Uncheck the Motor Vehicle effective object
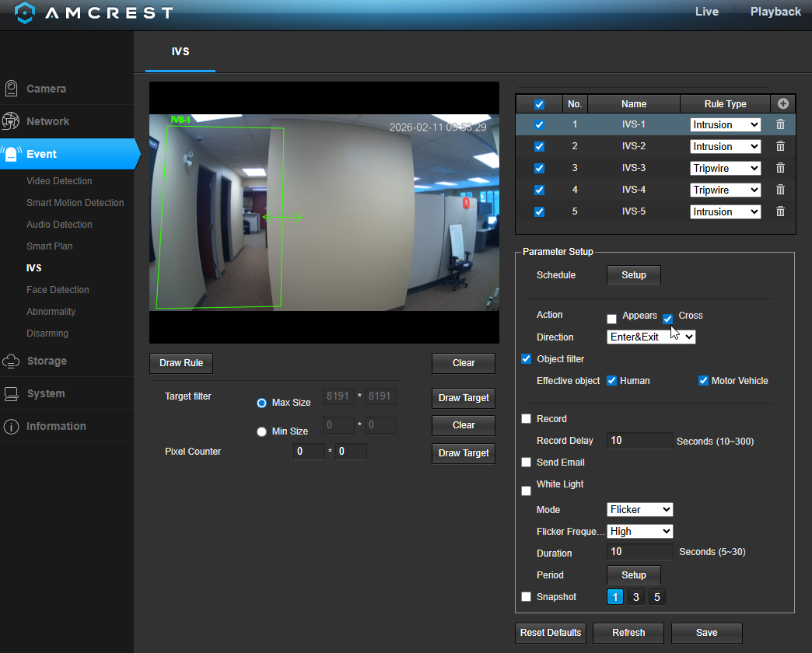 click(703, 381)
